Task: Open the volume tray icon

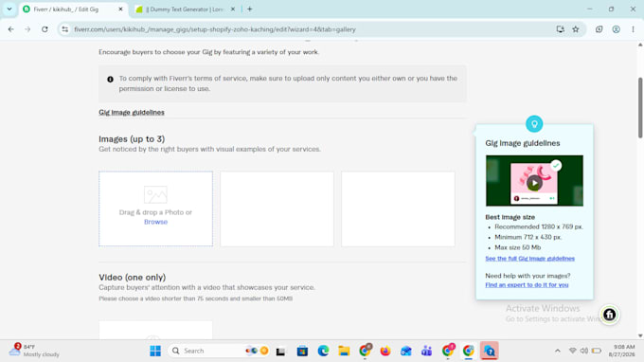Action: (x=584, y=351)
